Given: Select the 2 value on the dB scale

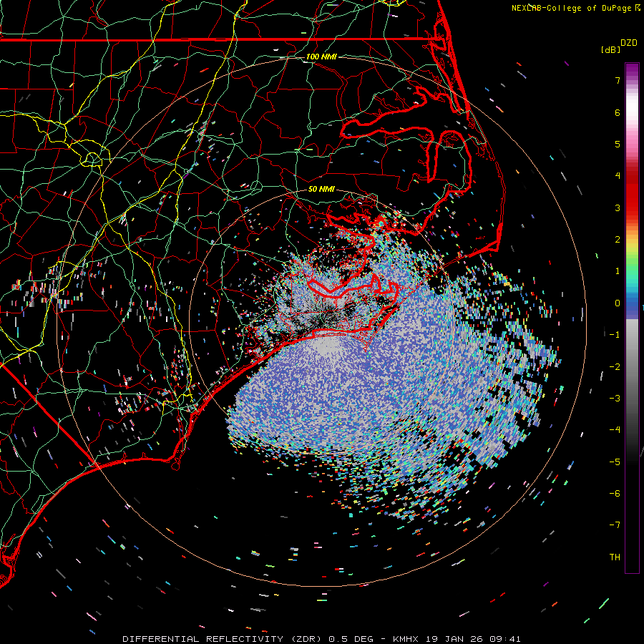Looking at the screenshot, I should pos(618,240).
